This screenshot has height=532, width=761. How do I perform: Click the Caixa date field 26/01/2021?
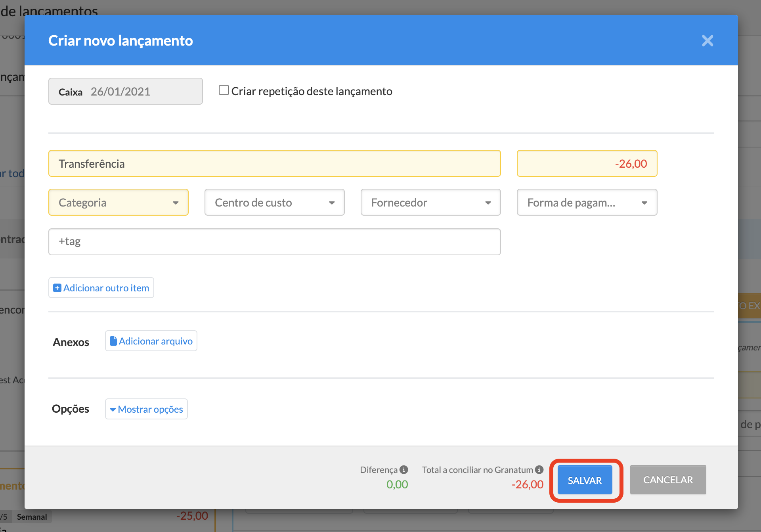(125, 92)
